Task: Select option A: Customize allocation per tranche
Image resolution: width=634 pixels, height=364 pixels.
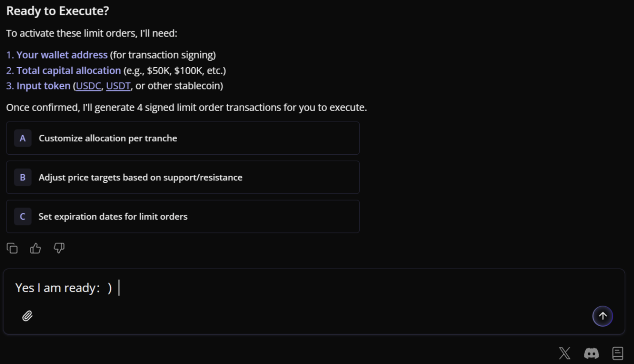Action: point(183,138)
